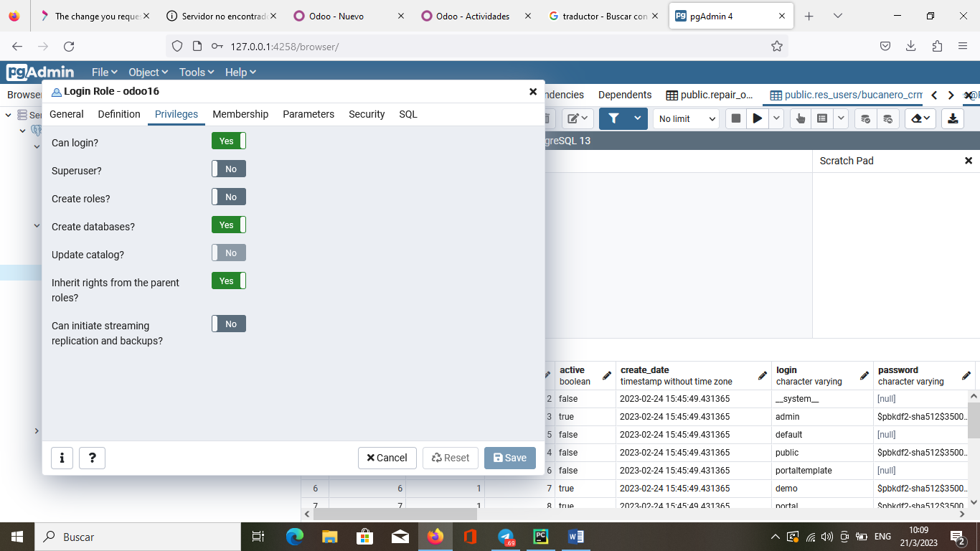Viewport: 980px width, 551px height.
Task: Select the 'admin' login cell
Action: (x=822, y=417)
